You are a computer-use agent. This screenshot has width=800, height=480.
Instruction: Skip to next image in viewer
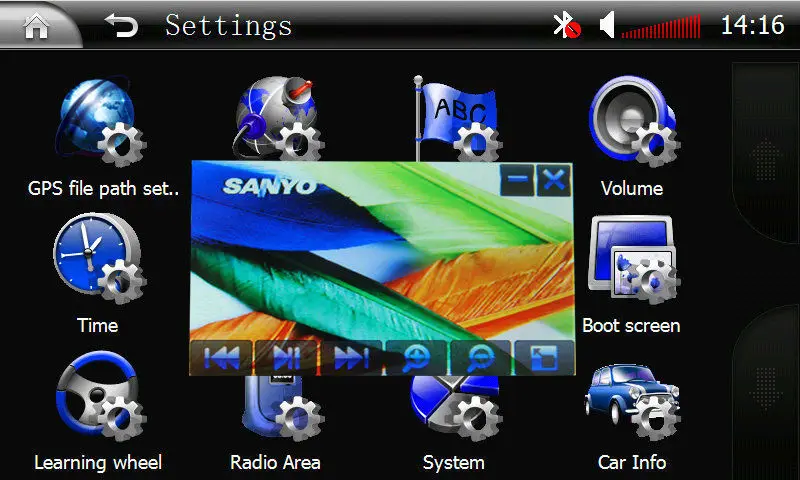[x=351, y=358]
